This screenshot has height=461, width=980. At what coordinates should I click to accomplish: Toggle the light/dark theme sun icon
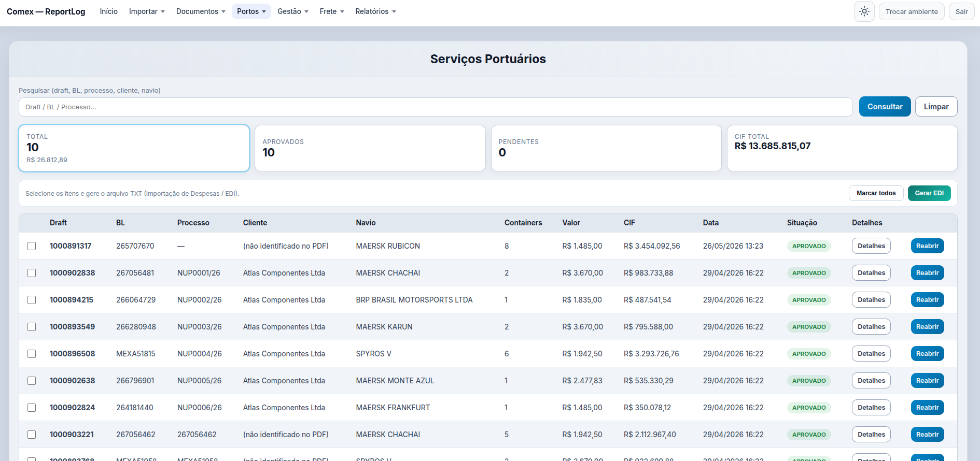tap(864, 11)
